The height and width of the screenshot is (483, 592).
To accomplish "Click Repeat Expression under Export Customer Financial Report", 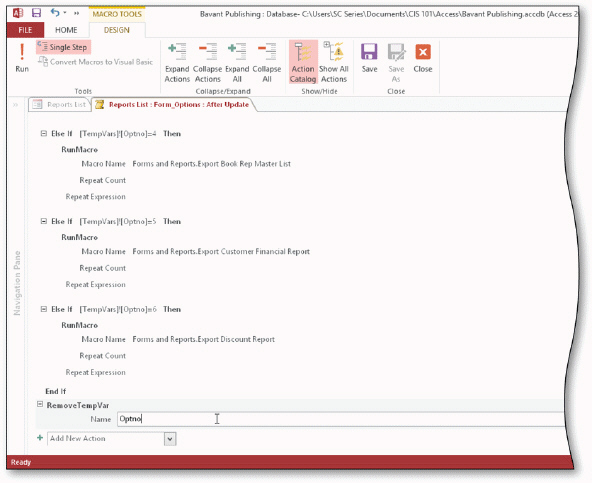I will 96,285.
